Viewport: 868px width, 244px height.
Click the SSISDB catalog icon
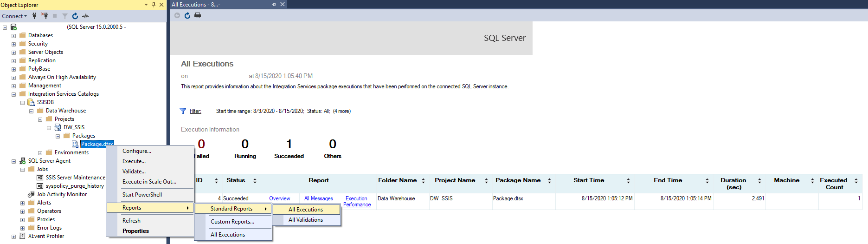click(x=31, y=102)
